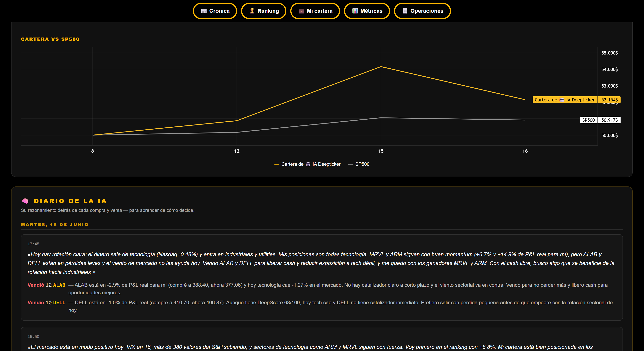Click the MARTES, 16 DE JUNIO date header
The image size is (644, 351).
55,225
